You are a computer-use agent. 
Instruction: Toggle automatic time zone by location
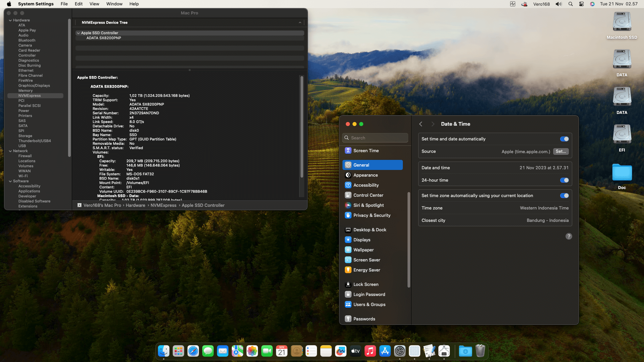click(x=564, y=195)
